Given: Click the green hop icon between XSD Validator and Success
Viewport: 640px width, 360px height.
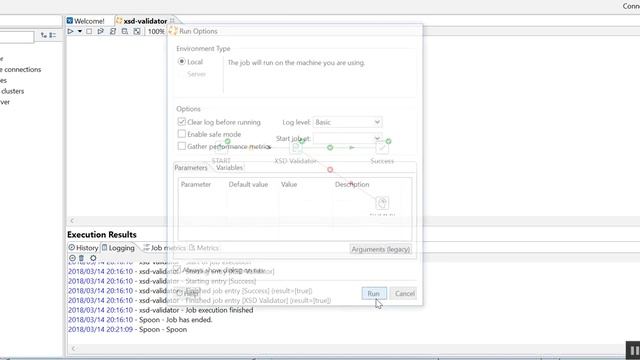Looking at the screenshot, I should tap(330, 147).
